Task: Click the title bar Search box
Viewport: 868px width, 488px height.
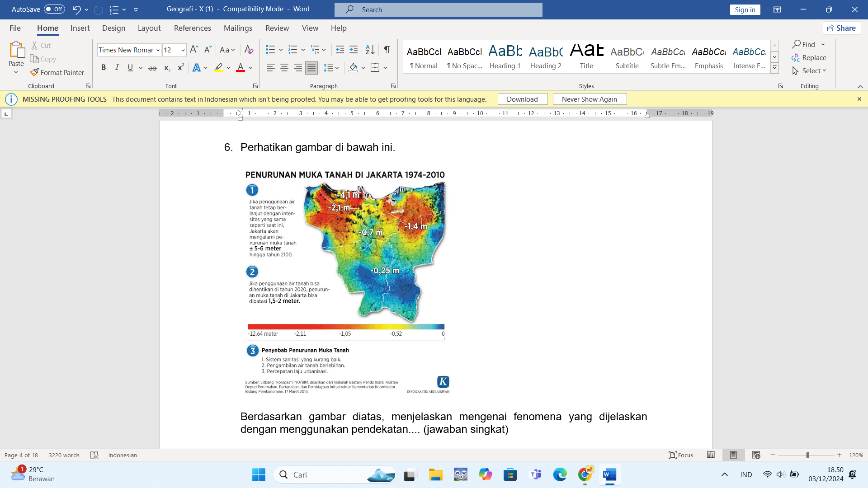Action: (x=439, y=9)
